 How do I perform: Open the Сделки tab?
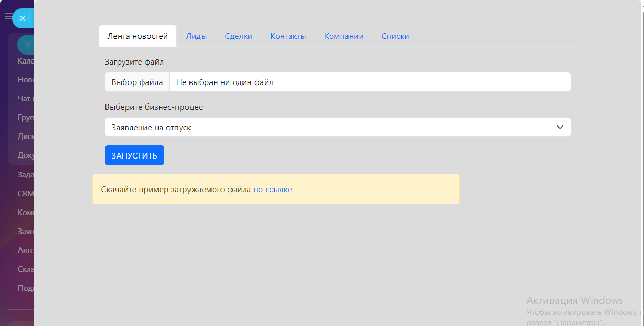pyautogui.click(x=239, y=36)
